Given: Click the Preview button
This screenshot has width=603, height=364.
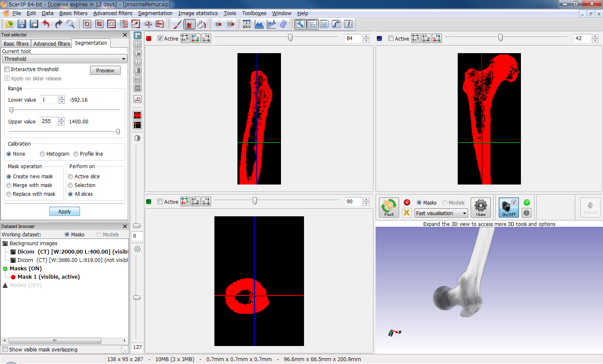Looking at the screenshot, I should (105, 71).
